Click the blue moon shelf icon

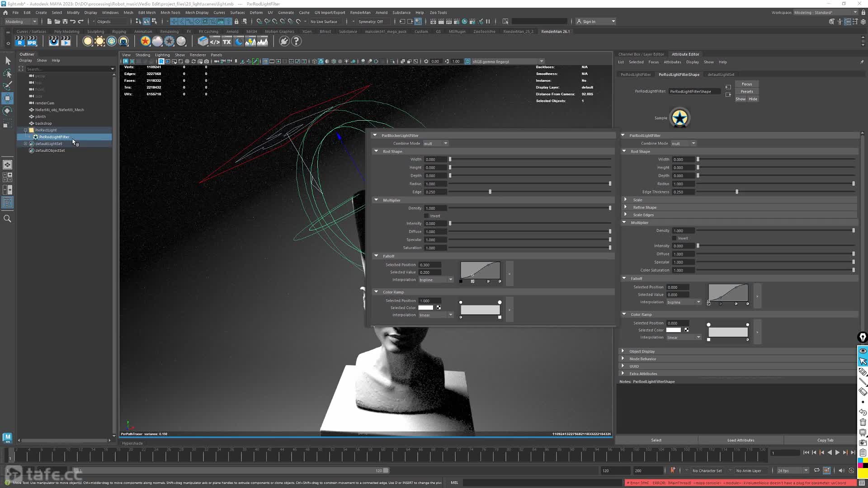[x=239, y=42]
